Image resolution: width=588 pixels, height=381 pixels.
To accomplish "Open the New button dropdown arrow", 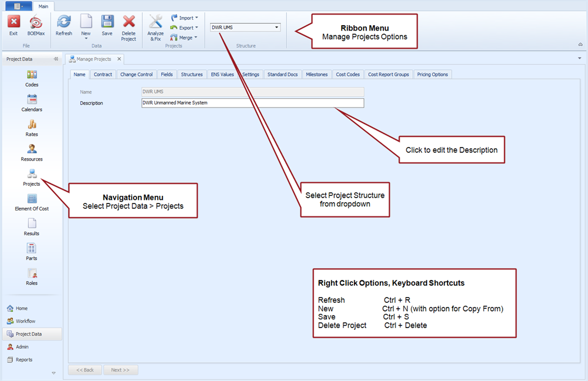I will coord(86,39).
